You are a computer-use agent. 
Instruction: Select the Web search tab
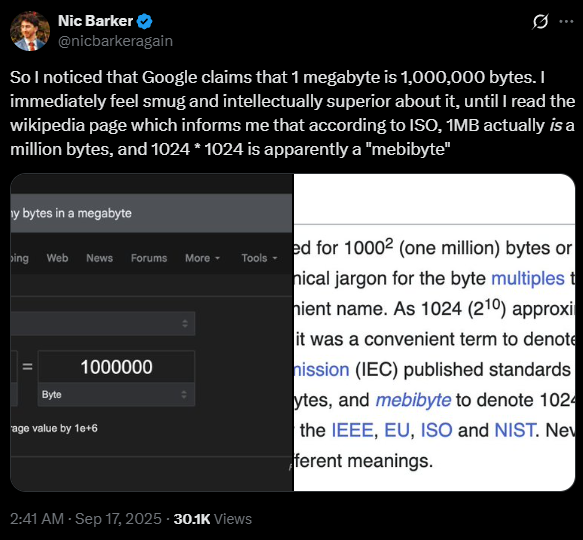(x=57, y=258)
